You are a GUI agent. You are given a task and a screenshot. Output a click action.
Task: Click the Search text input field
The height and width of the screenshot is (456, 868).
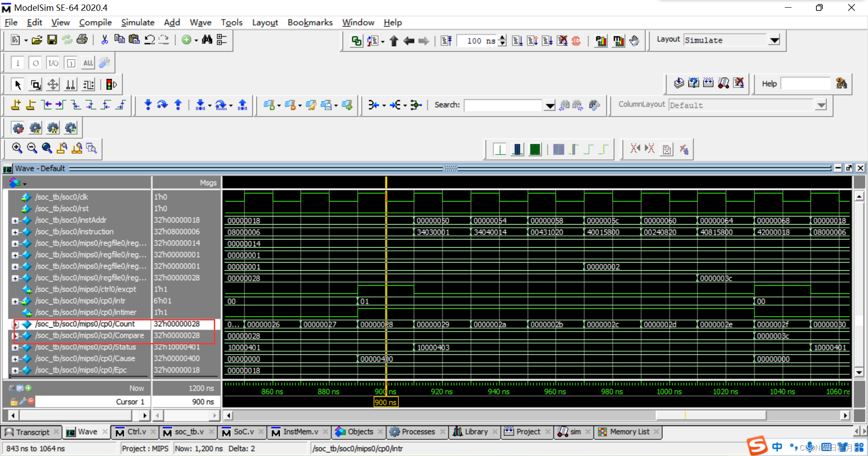(x=503, y=105)
